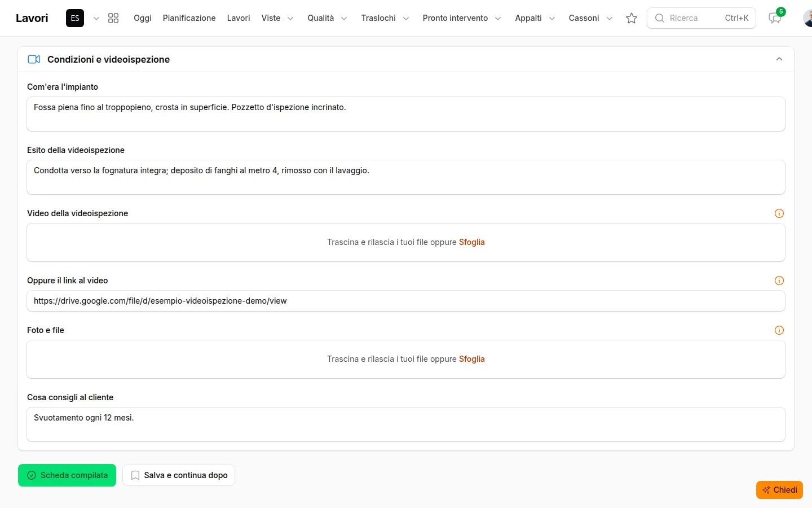Open the Traslochi dropdown menu

[x=385, y=18]
